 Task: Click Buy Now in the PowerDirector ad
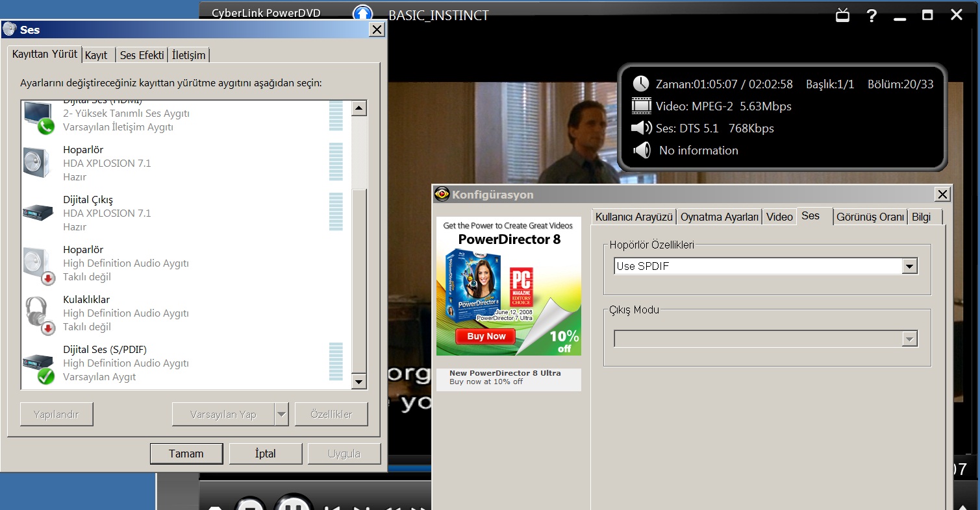coord(486,336)
